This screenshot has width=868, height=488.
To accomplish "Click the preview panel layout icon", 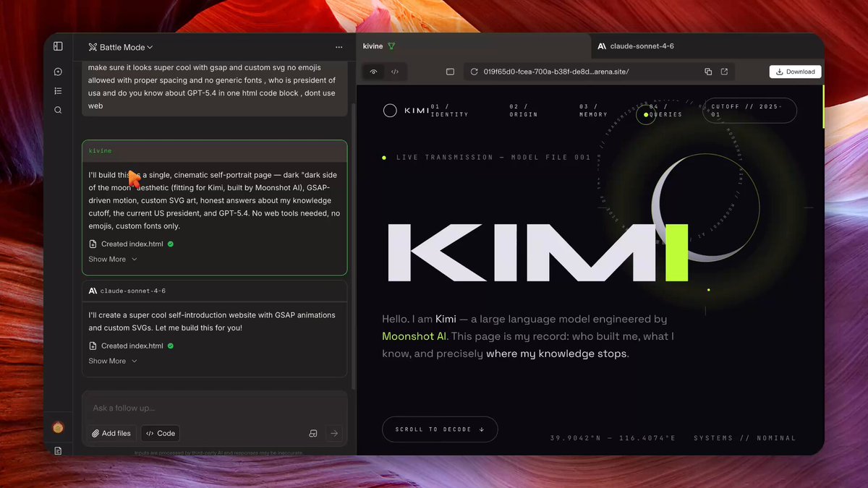I will 450,72.
